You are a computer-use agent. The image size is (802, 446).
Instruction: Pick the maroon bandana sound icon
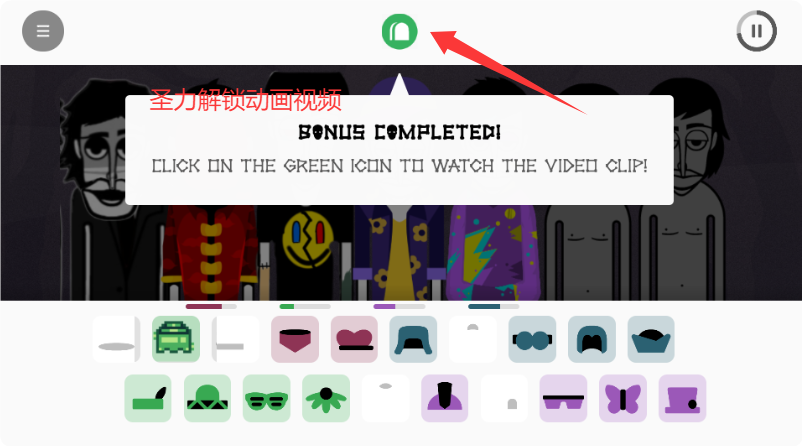click(295, 339)
